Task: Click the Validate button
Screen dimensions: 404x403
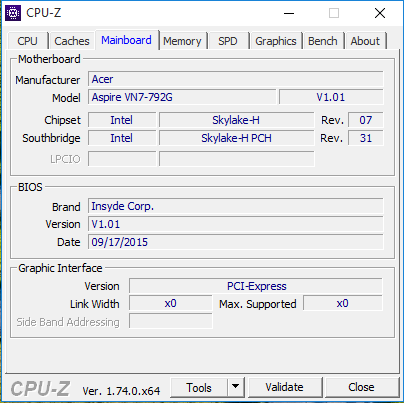Action: pyautogui.click(x=285, y=387)
